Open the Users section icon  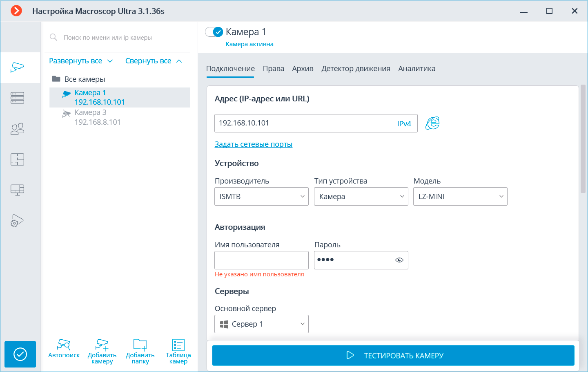coord(18,129)
